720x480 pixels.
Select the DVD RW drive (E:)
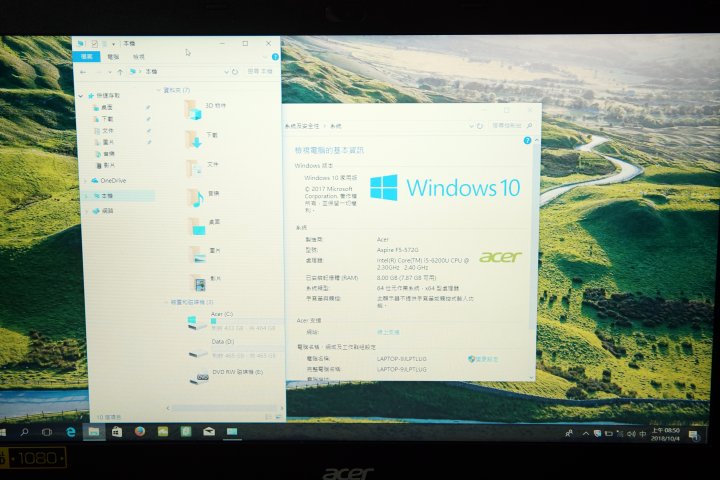(x=227, y=377)
